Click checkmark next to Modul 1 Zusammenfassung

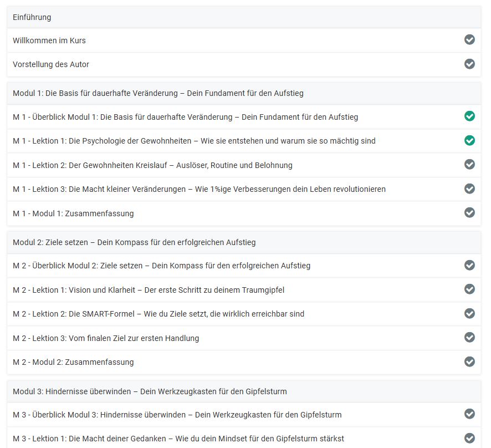coord(469,213)
